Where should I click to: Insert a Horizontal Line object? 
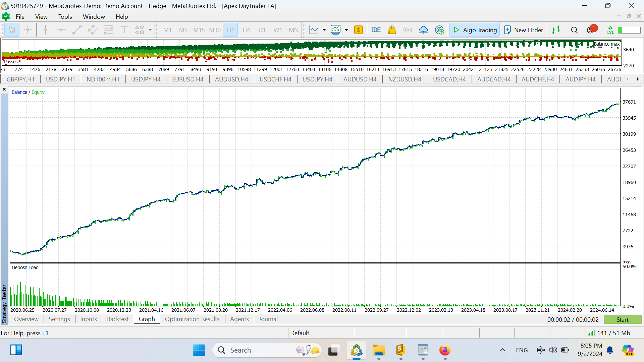[x=61, y=29]
